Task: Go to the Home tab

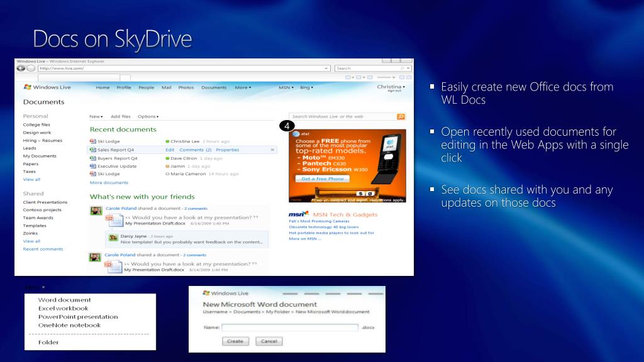Action: tap(103, 87)
